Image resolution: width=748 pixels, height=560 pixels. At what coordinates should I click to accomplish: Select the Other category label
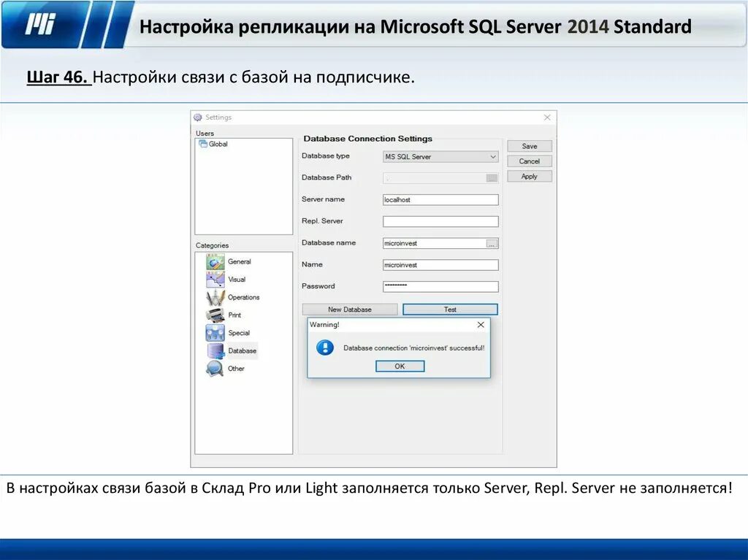[236, 369]
